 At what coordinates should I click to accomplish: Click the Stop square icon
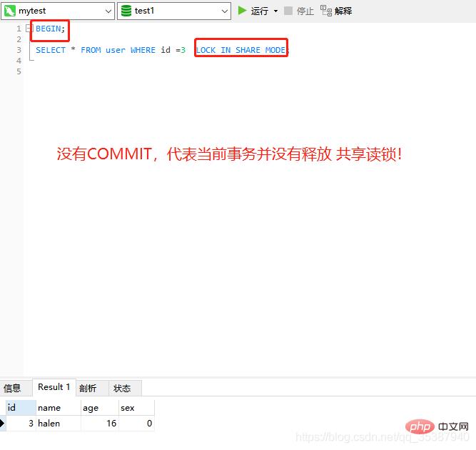coord(288,11)
